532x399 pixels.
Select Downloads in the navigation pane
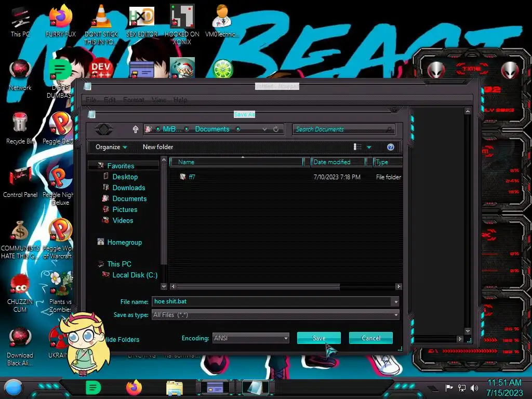[x=129, y=188]
